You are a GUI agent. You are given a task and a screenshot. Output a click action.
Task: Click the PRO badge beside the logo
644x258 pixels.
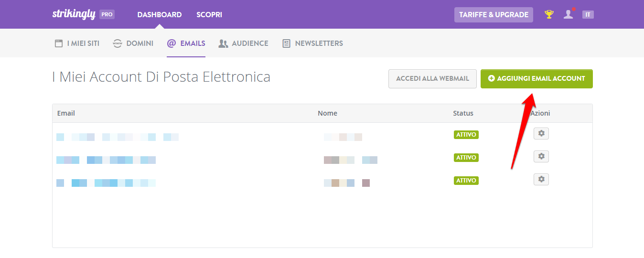pos(107,14)
